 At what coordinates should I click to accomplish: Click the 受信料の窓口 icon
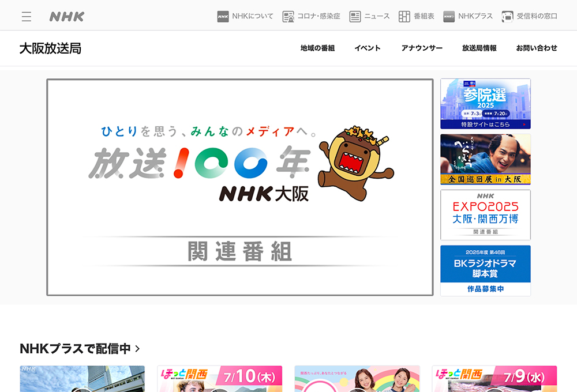tap(507, 17)
